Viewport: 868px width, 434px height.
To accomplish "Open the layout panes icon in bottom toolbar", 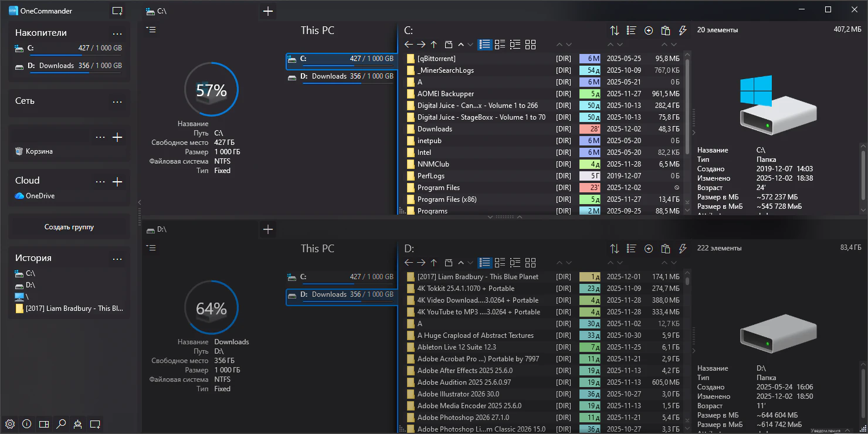I will [44, 424].
